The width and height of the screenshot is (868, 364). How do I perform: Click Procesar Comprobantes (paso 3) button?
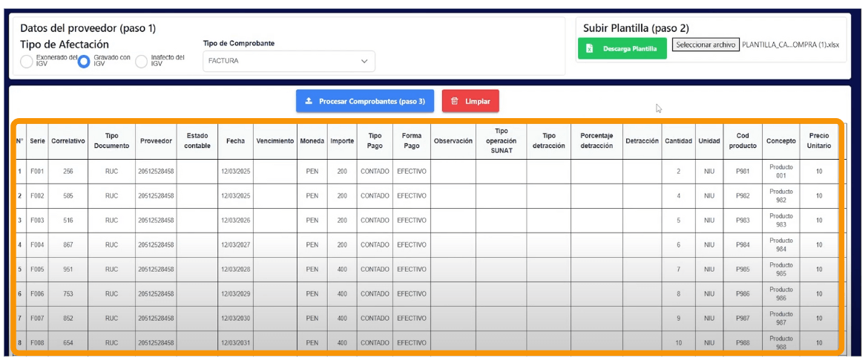(365, 101)
